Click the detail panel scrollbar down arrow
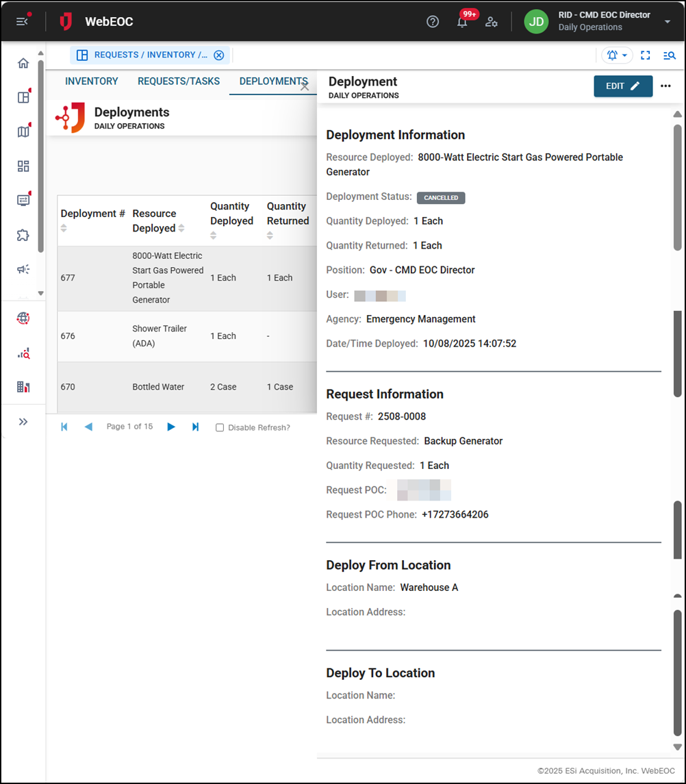This screenshot has height=784, width=686. tap(678, 747)
